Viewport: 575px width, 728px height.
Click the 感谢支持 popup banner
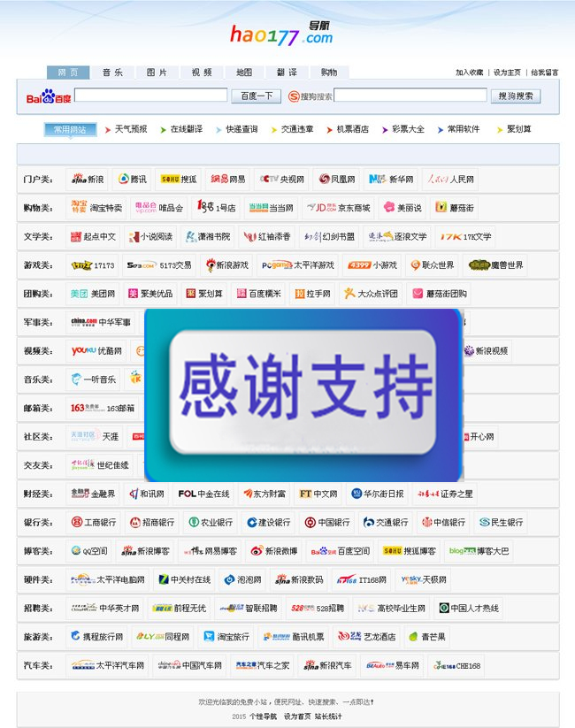click(303, 395)
